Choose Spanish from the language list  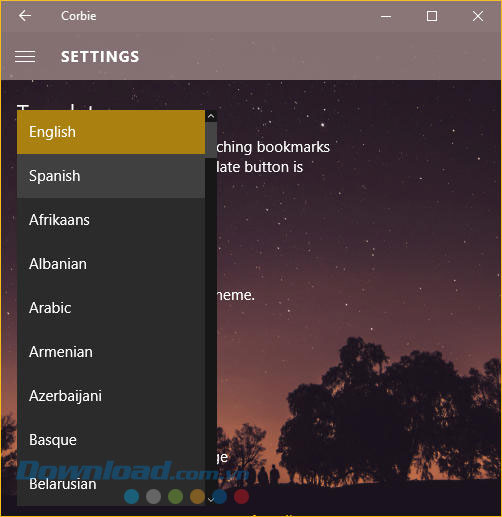(x=111, y=176)
